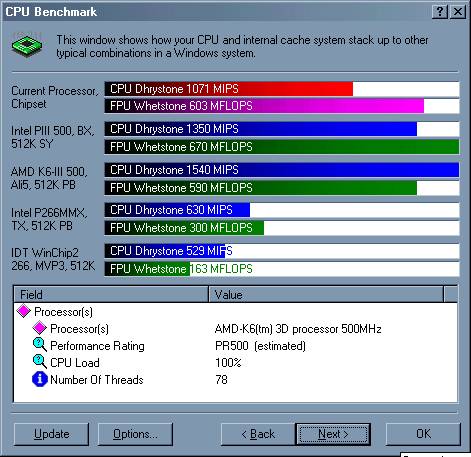This screenshot has height=457, width=471.
Task: Click the 'Current Processor, Chipset' label
Action: point(55,97)
